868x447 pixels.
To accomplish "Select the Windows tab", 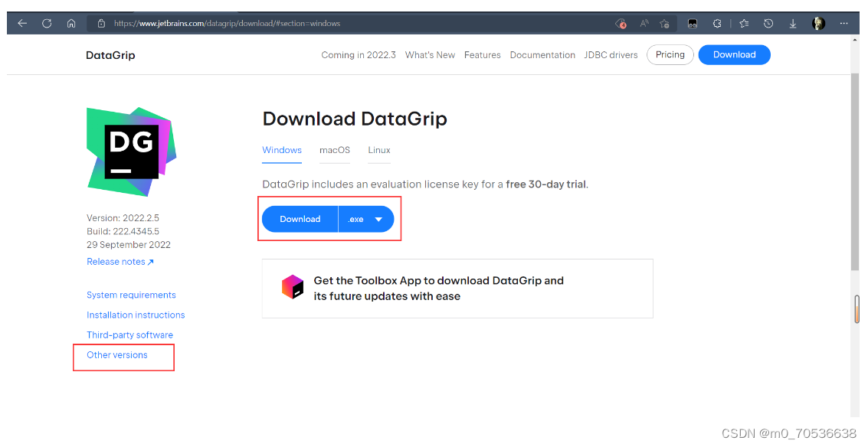I will (282, 150).
